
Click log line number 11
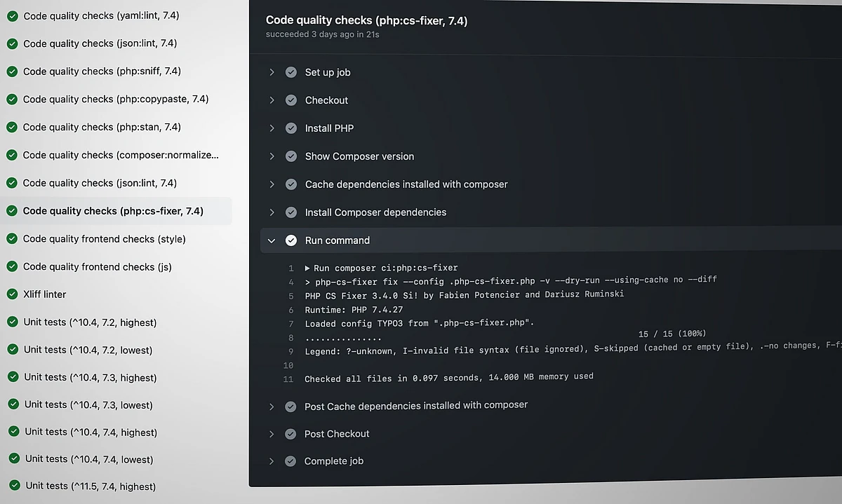tap(288, 379)
